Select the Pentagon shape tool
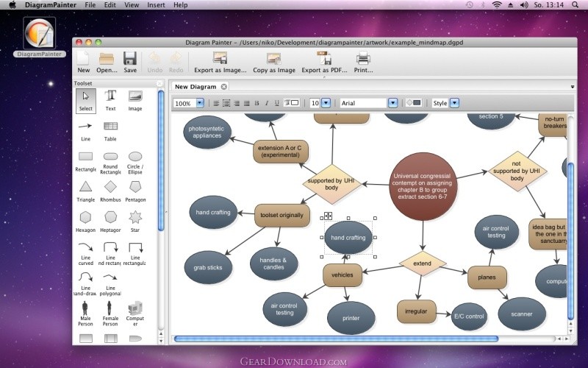The width and height of the screenshot is (588, 368). [135, 191]
